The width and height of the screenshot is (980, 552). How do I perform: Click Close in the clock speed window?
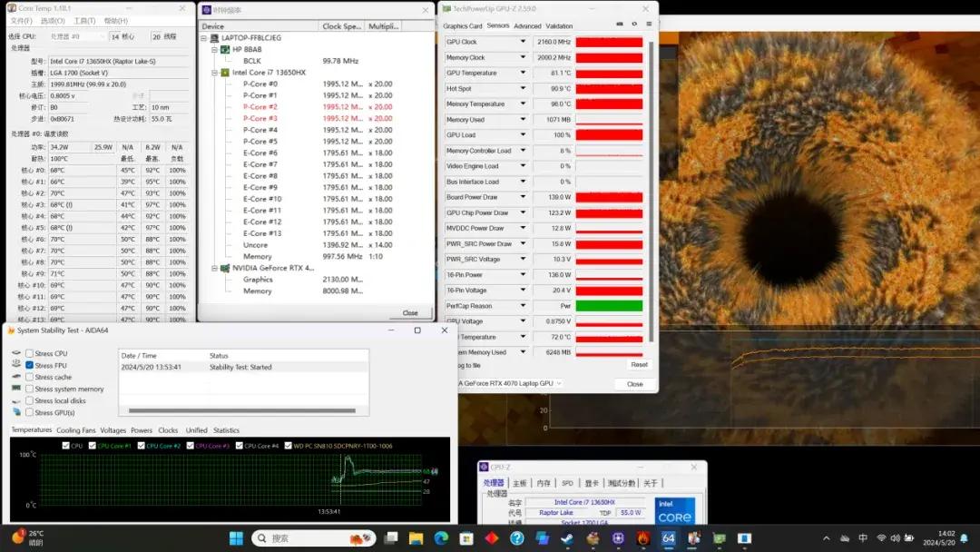point(410,312)
